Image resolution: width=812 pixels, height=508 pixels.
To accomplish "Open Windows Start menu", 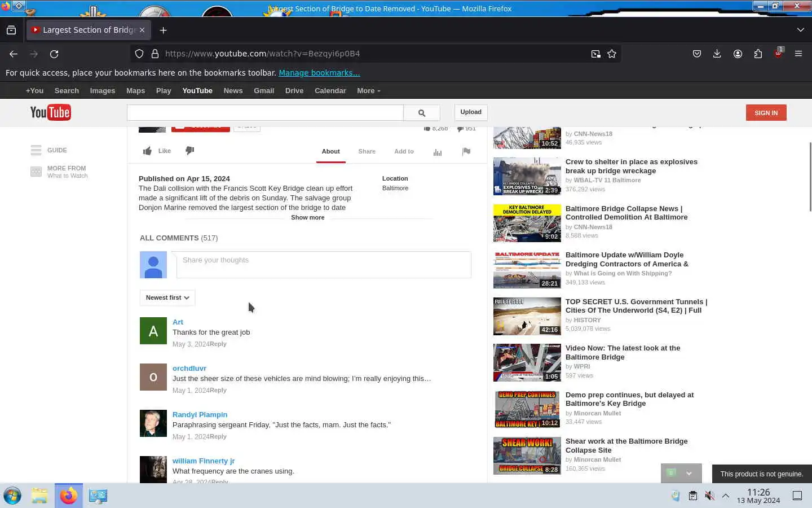I will click(12, 496).
